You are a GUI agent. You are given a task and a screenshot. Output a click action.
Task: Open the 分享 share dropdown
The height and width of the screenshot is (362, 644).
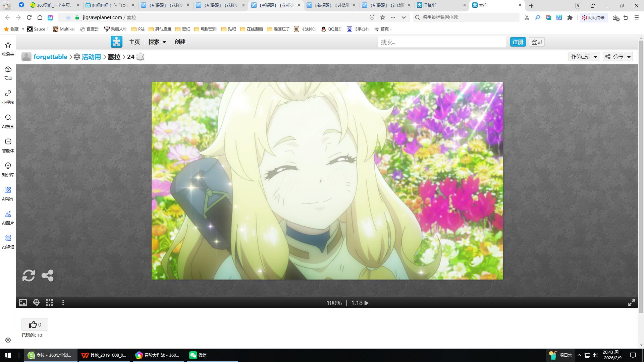pyautogui.click(x=618, y=57)
